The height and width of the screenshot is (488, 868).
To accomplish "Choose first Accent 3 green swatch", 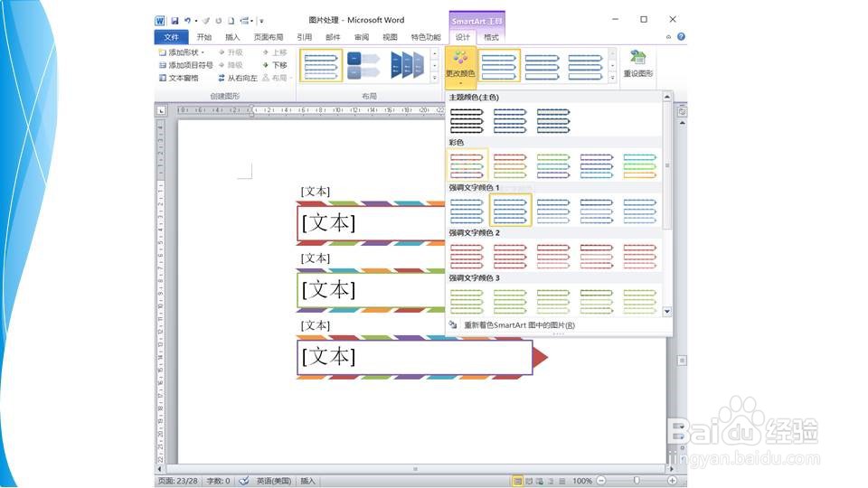I will click(x=467, y=300).
